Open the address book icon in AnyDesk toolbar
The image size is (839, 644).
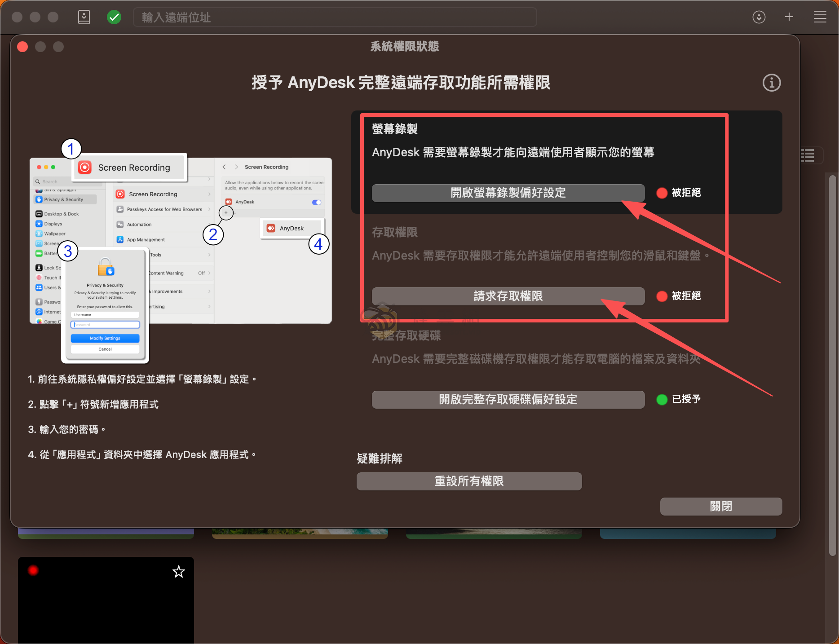84,17
